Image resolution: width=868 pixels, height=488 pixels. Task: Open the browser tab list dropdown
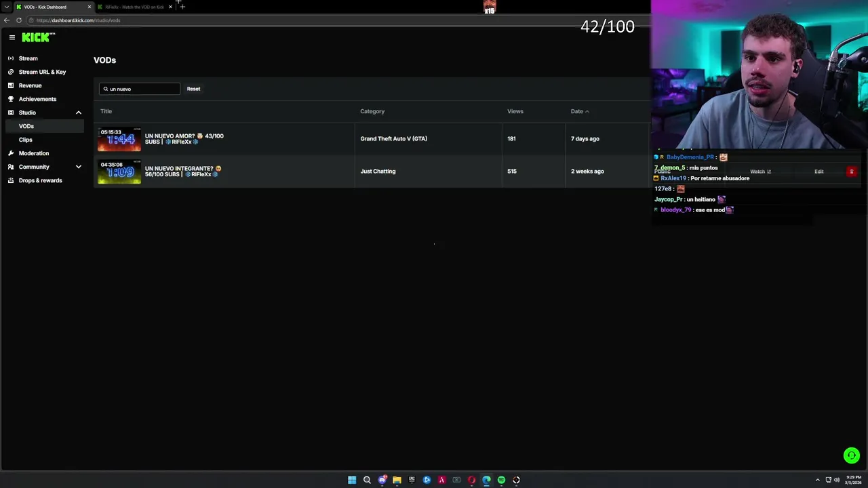pyautogui.click(x=7, y=7)
